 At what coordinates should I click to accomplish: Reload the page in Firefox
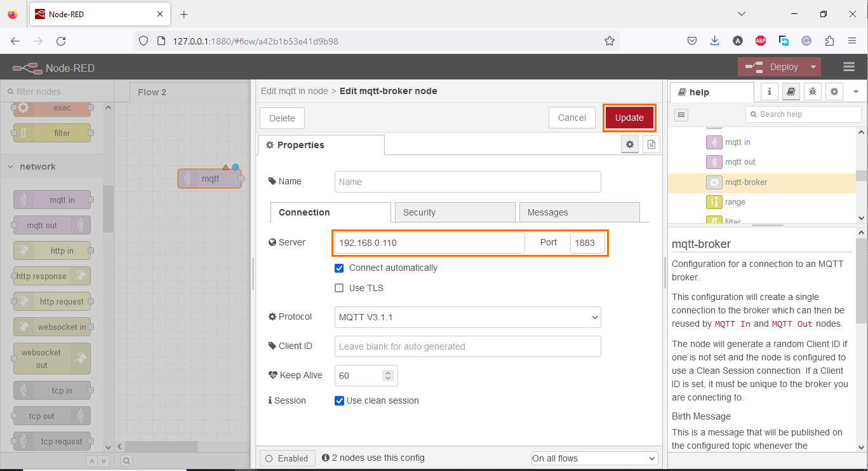(x=61, y=41)
